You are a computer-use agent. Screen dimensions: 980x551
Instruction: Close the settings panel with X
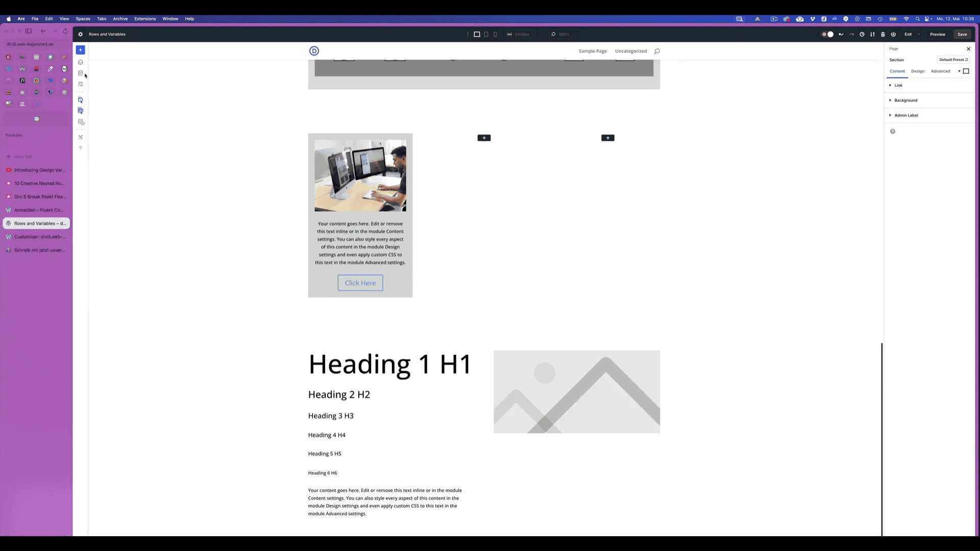click(x=968, y=49)
